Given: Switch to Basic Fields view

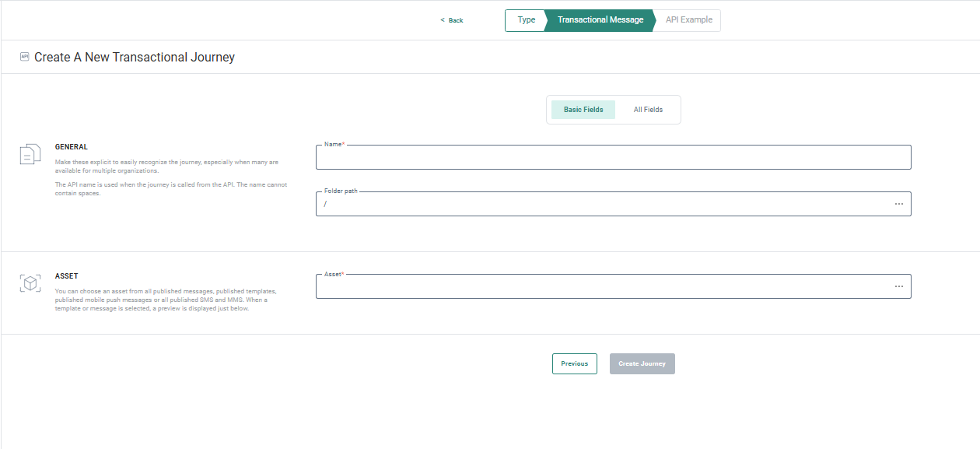Looking at the screenshot, I should point(583,110).
